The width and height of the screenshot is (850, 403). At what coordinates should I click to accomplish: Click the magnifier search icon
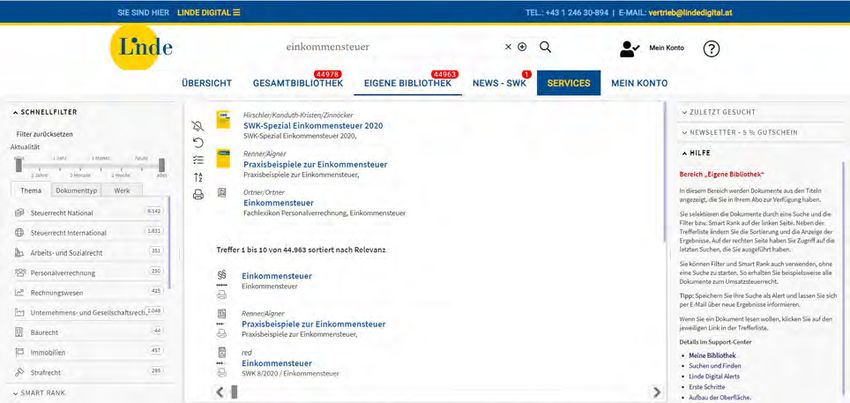pos(545,47)
